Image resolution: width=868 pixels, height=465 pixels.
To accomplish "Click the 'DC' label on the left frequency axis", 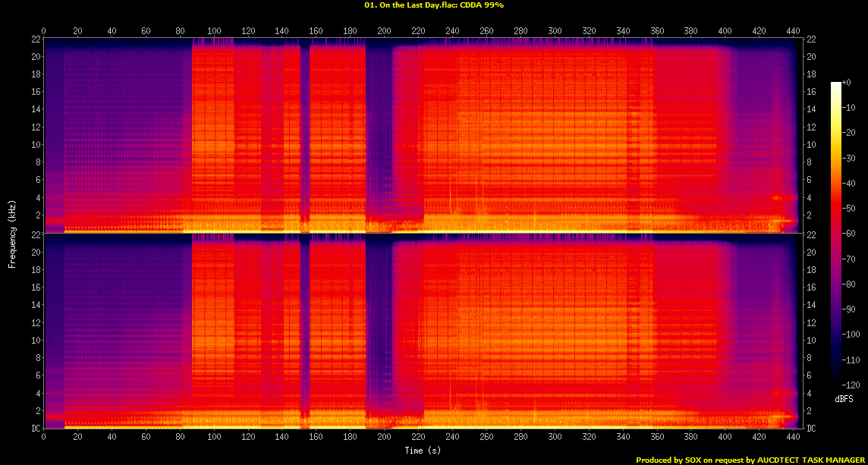I will click(x=36, y=429).
